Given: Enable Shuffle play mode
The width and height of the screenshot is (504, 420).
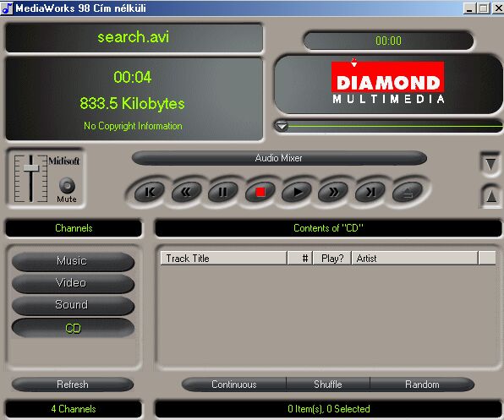Looking at the screenshot, I should click(328, 385).
